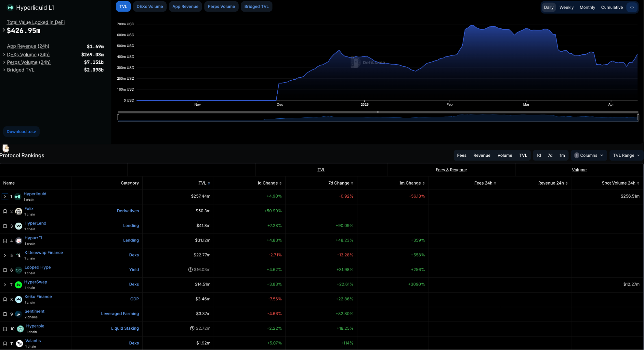Click the question mark icon beside Looped Hype TVL

coord(190,270)
